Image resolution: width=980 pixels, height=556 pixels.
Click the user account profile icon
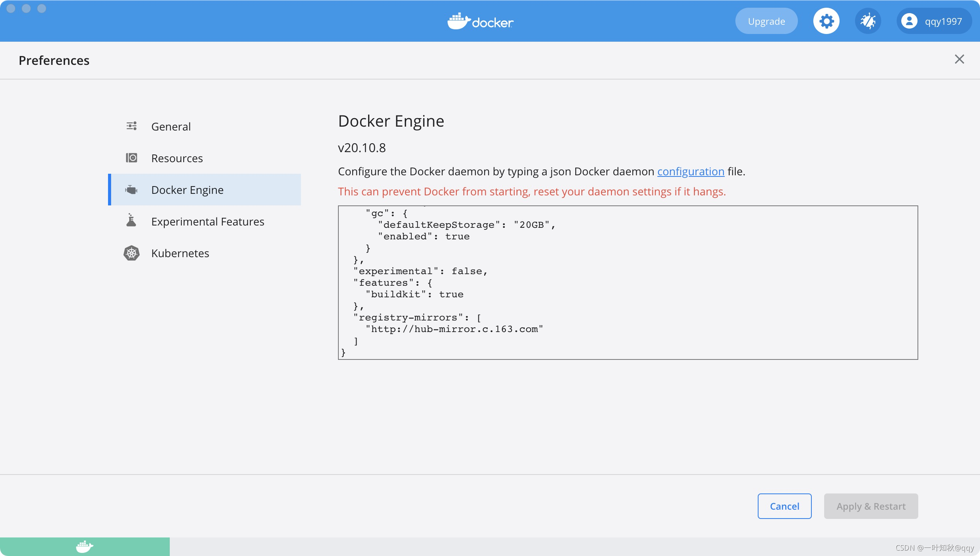(x=909, y=21)
